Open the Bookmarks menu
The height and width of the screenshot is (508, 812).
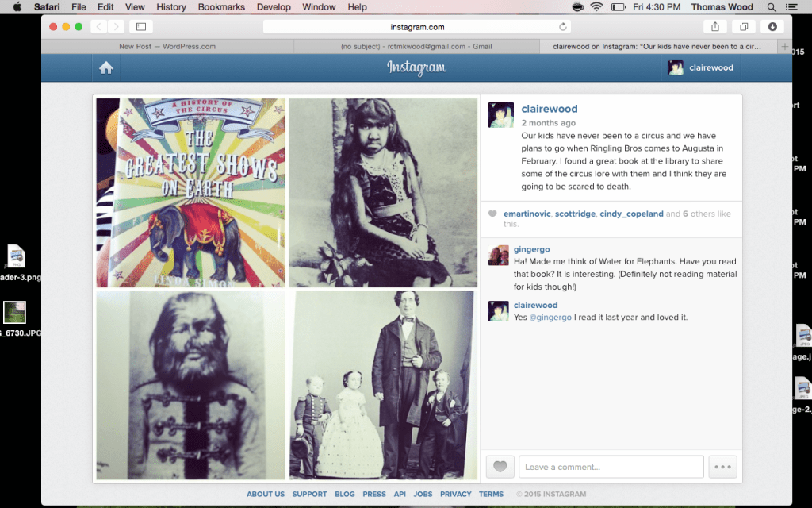(221, 7)
